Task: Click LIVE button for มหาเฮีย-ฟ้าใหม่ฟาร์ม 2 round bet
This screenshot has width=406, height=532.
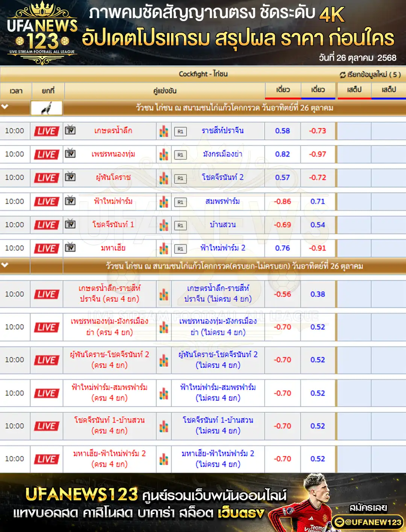Action: pyautogui.click(x=47, y=459)
